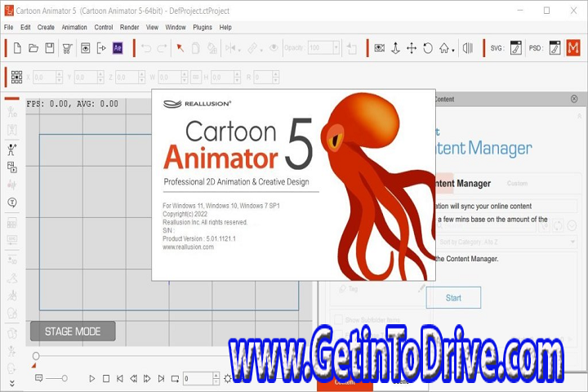
Task: Click the home view house icon
Action: click(x=444, y=48)
